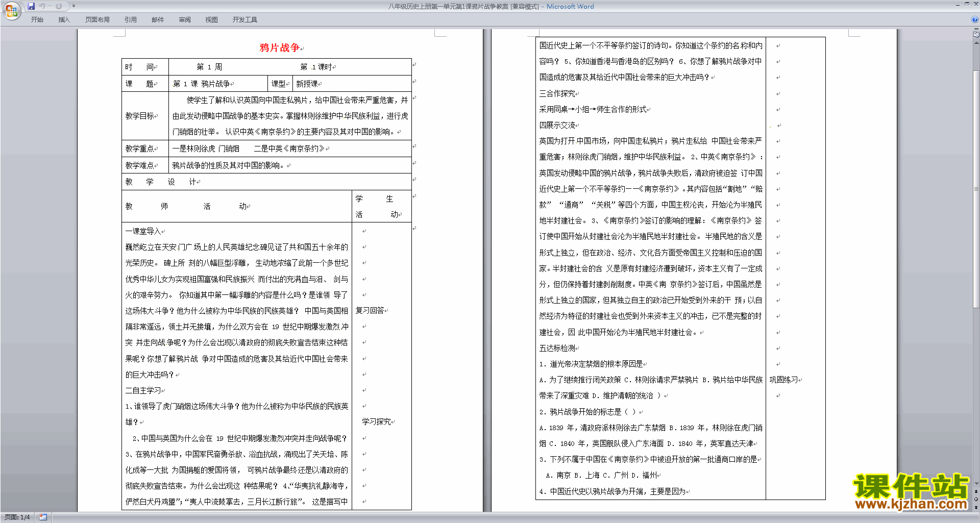Viewport: 980px width, 523px height.
Task: Switch to the 页面布局 tab
Action: (x=97, y=20)
